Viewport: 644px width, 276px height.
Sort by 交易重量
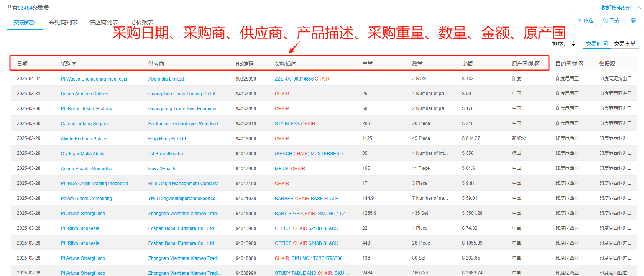coord(625,44)
